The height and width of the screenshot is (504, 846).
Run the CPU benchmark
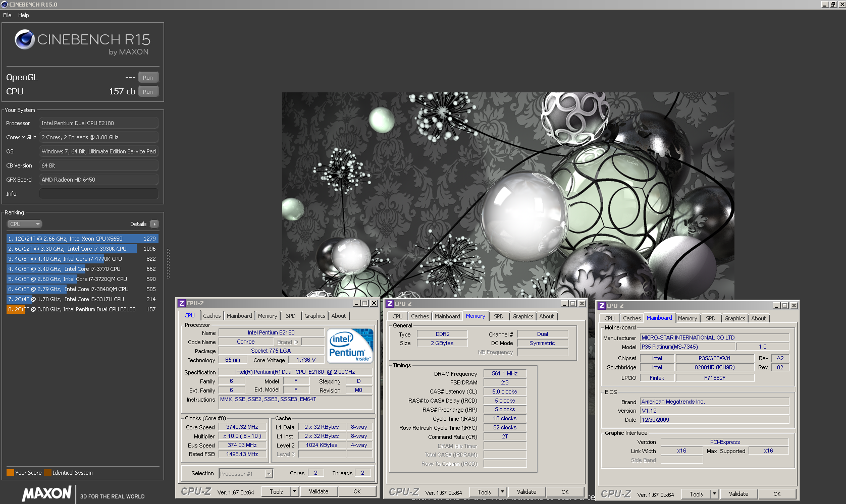148,92
